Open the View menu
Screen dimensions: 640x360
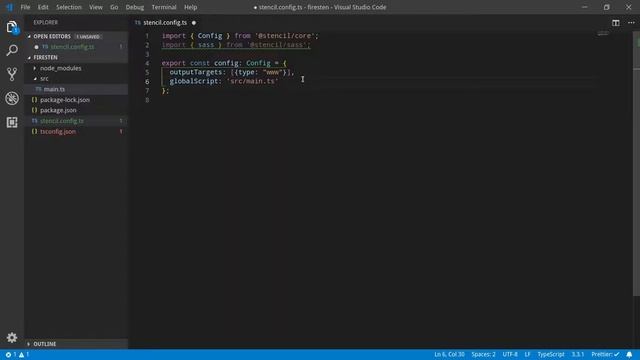[96, 7]
